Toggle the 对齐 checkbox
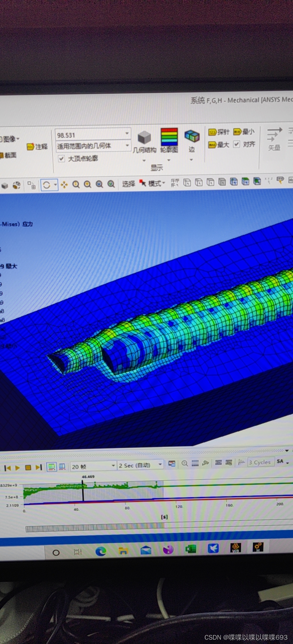Viewport: 293px width, 644px height. 237,144
